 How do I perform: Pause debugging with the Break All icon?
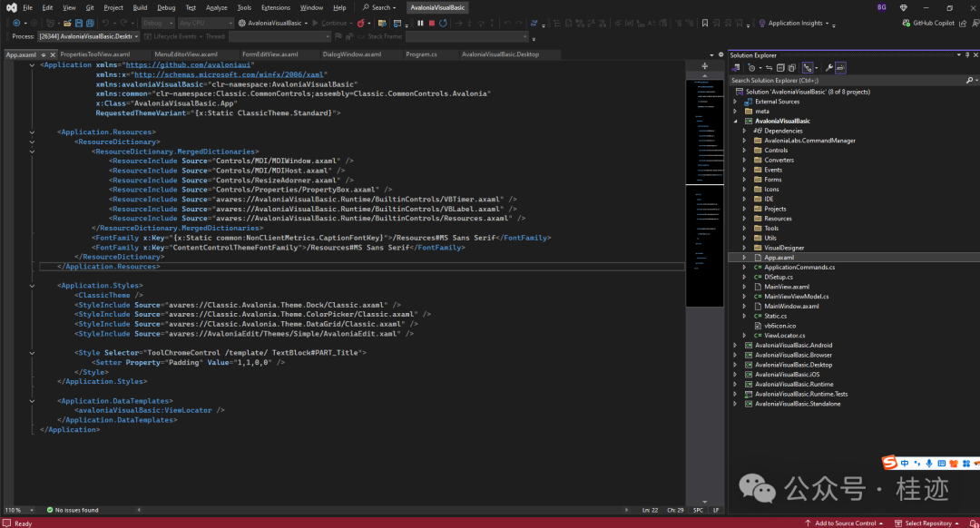(420, 23)
